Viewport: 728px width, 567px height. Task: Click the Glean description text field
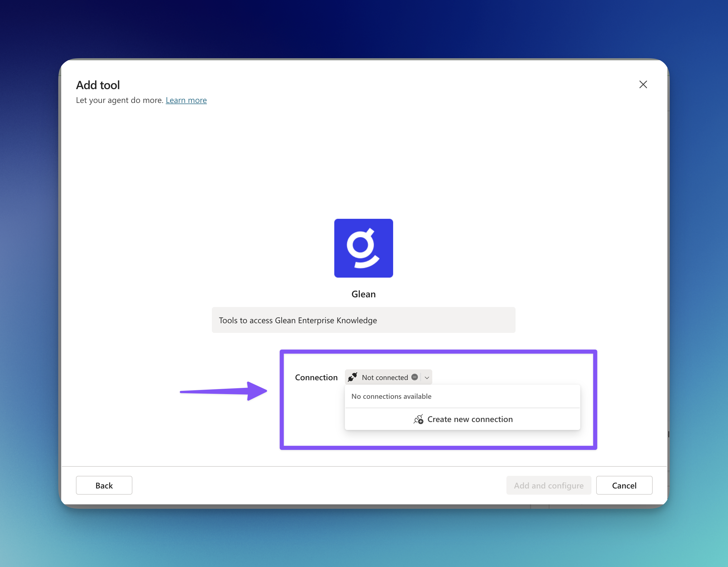tap(363, 320)
